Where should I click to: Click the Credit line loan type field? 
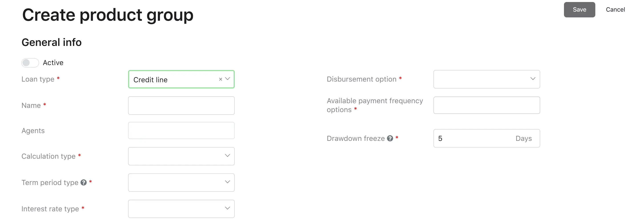pyautogui.click(x=181, y=79)
